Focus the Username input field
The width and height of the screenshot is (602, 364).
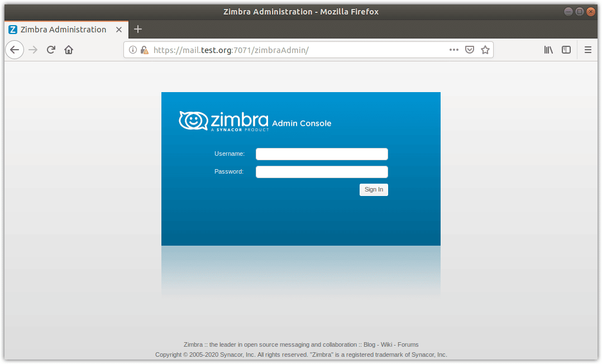coord(322,154)
